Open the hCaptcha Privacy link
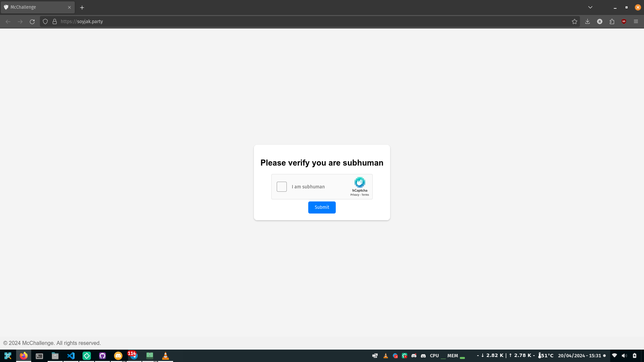The width and height of the screenshot is (644, 362). 355,195
